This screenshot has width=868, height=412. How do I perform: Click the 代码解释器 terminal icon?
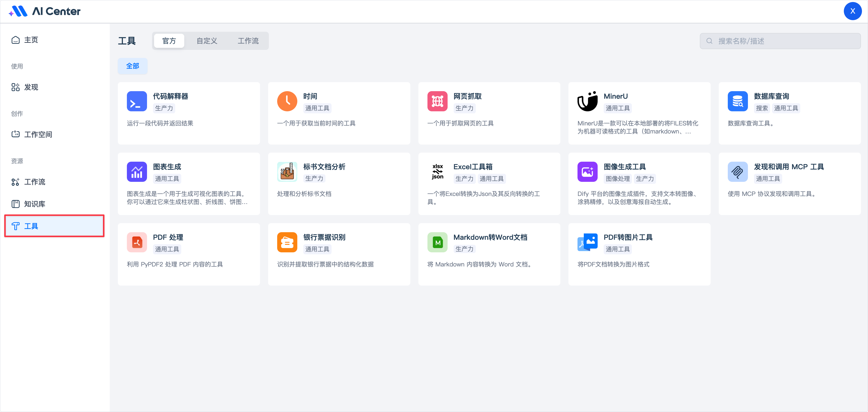click(x=137, y=101)
